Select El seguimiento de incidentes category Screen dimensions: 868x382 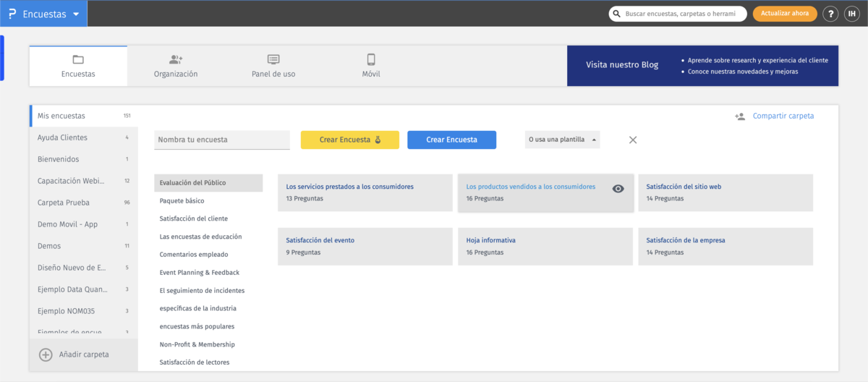point(208,290)
